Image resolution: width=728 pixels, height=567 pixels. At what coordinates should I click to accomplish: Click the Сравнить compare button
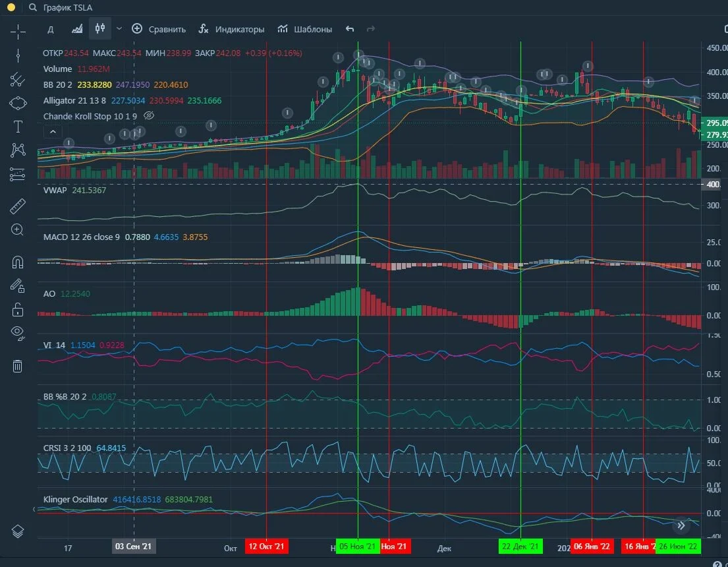[x=159, y=29]
